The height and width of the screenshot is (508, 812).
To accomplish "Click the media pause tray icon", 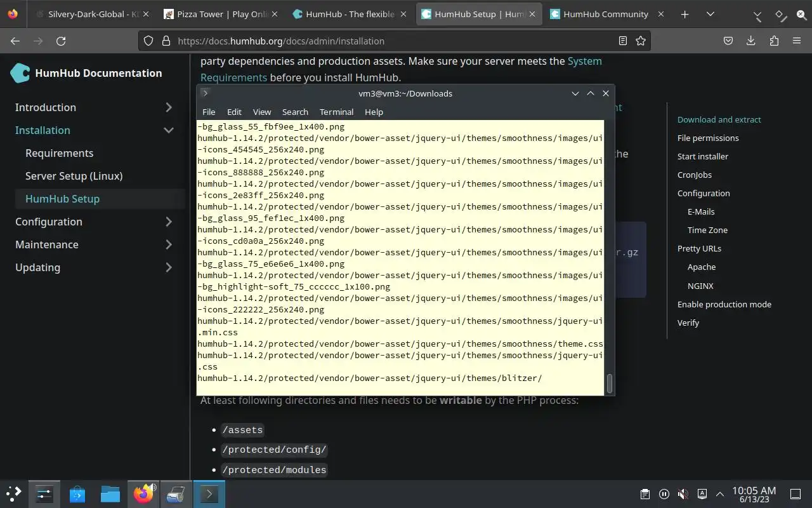I will 664,494.
